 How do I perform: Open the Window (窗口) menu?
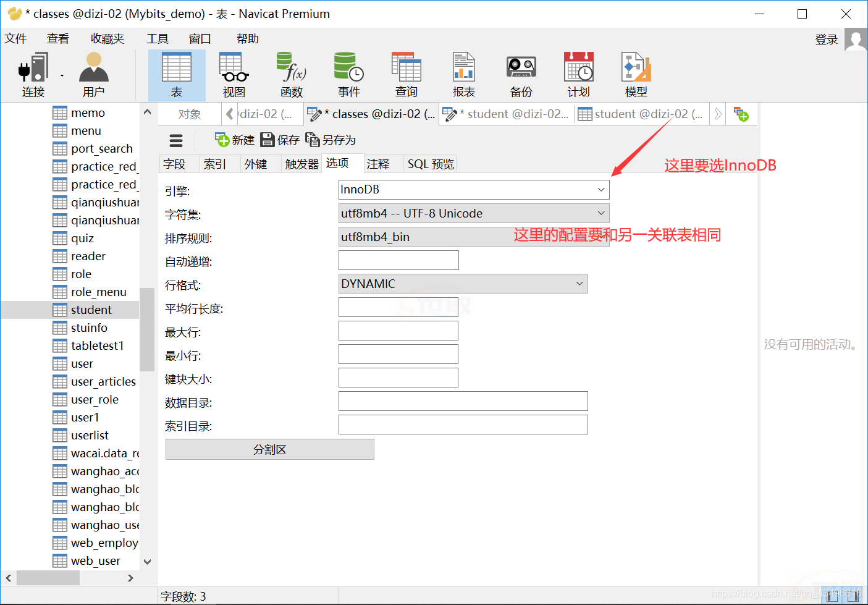click(x=200, y=38)
